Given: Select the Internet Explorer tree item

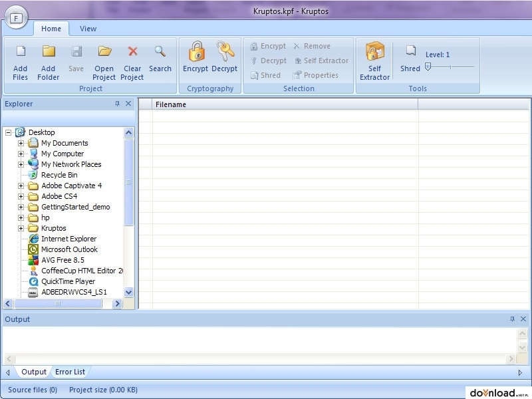Looking at the screenshot, I should [69, 239].
